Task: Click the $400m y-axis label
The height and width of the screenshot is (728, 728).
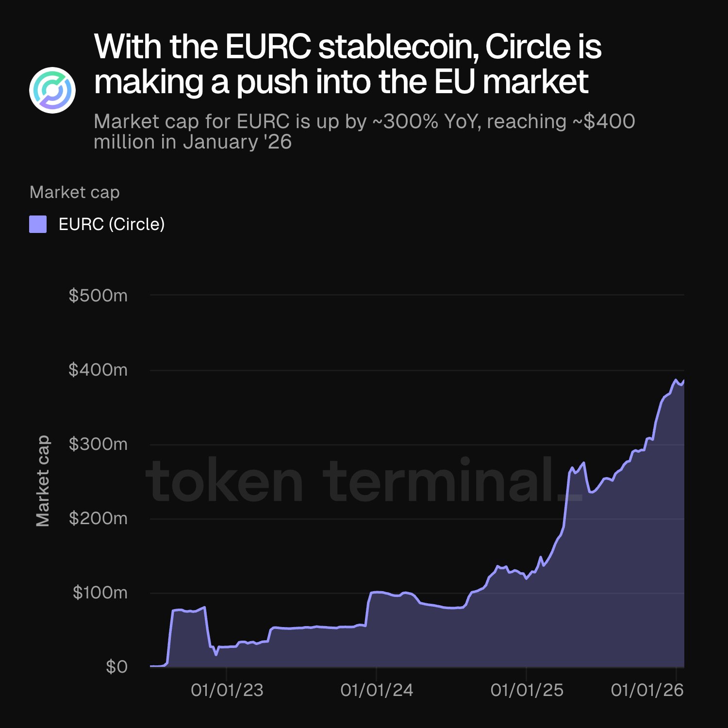Action: [98, 370]
